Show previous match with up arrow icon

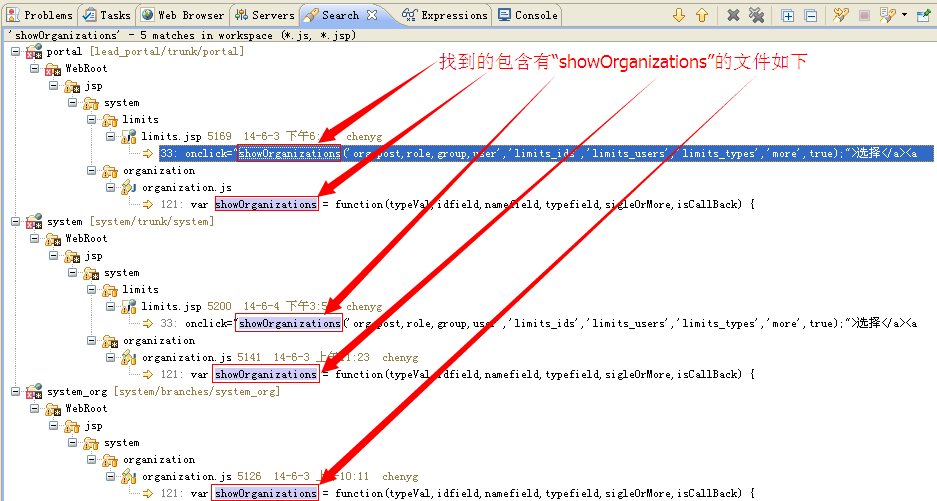click(x=702, y=15)
